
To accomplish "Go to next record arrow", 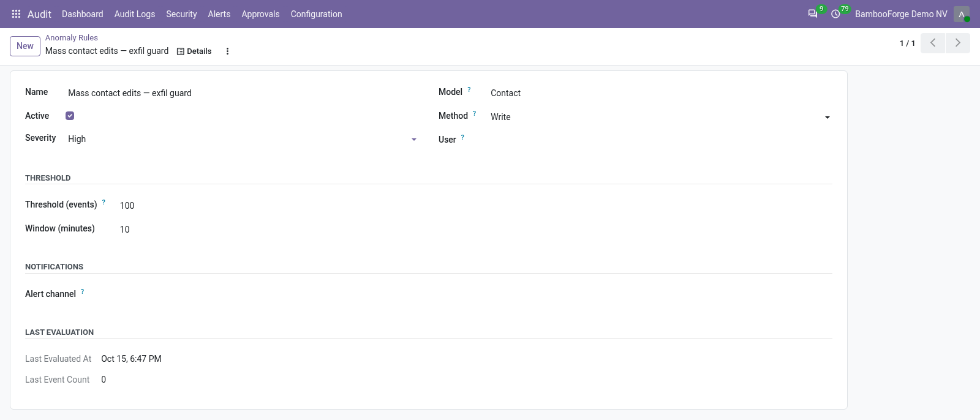I will (x=958, y=43).
